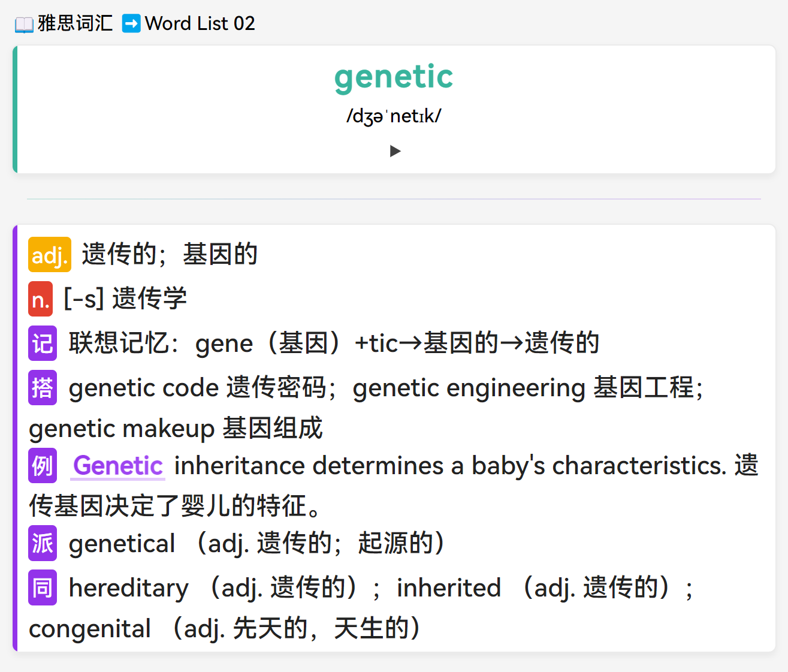The height and width of the screenshot is (672, 788).
Task: Click the purple 同 synonym badge
Action: pyautogui.click(x=43, y=587)
